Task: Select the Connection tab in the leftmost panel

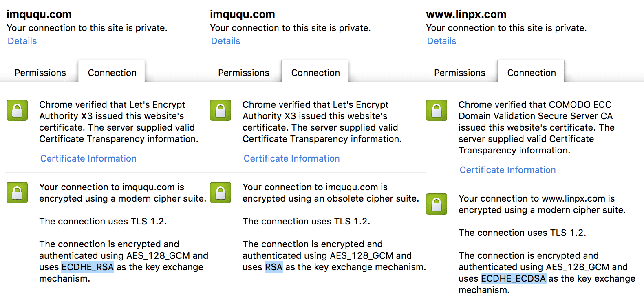Action: tap(112, 73)
